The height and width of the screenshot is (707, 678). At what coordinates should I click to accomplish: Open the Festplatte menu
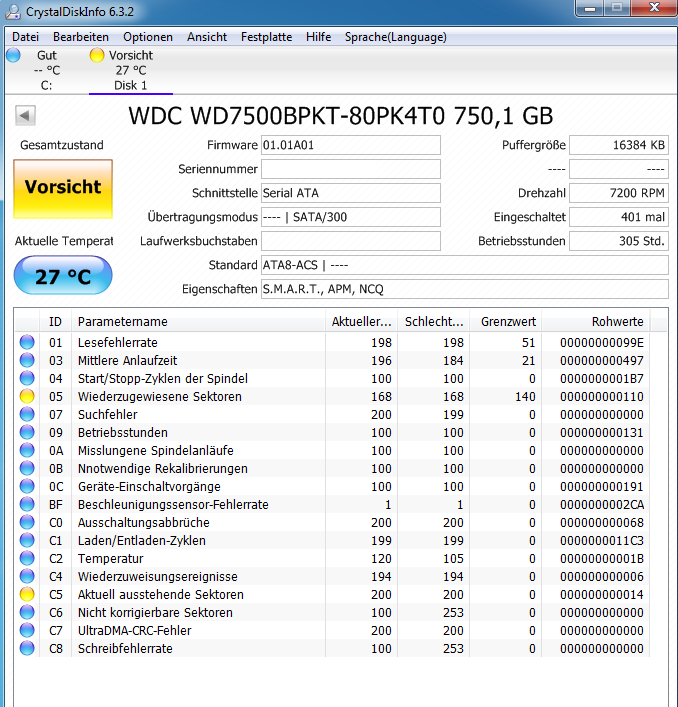click(x=266, y=37)
